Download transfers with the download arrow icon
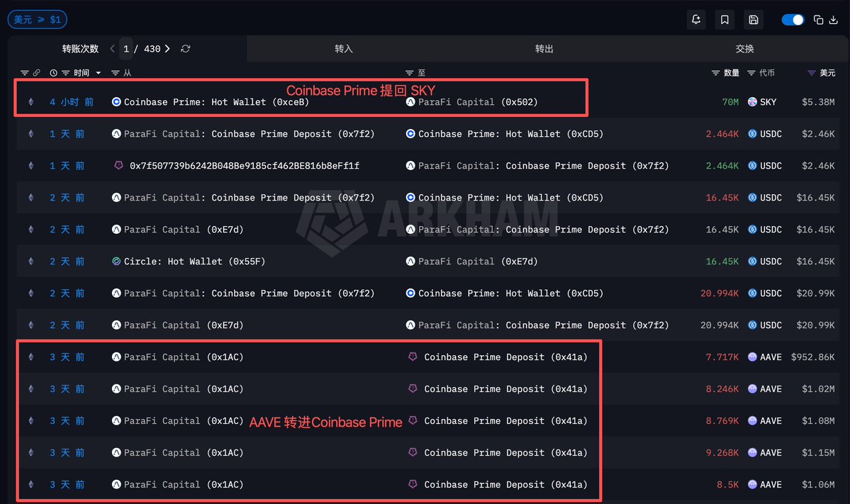This screenshot has width=850, height=504. [x=834, y=20]
